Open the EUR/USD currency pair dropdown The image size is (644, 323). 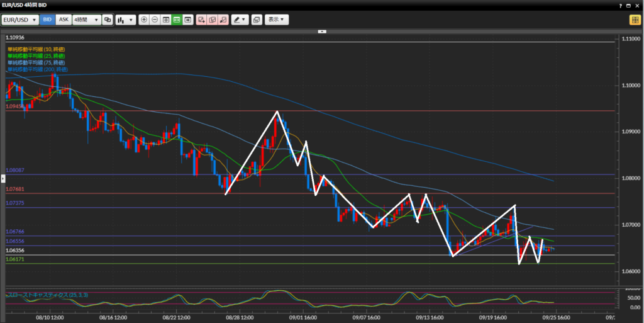click(20, 20)
